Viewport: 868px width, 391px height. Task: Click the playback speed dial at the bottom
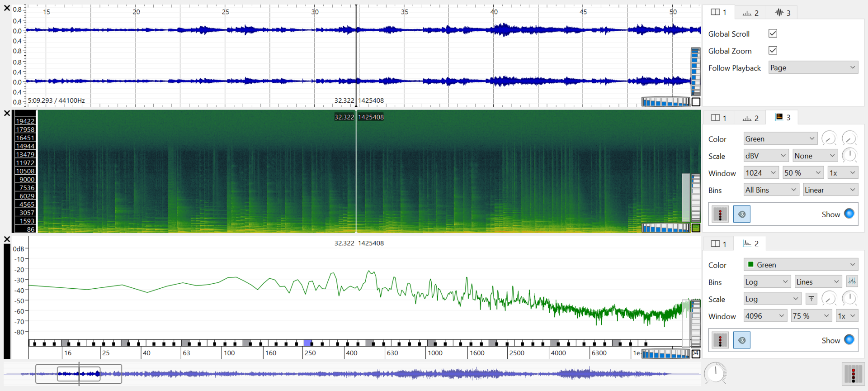(715, 373)
